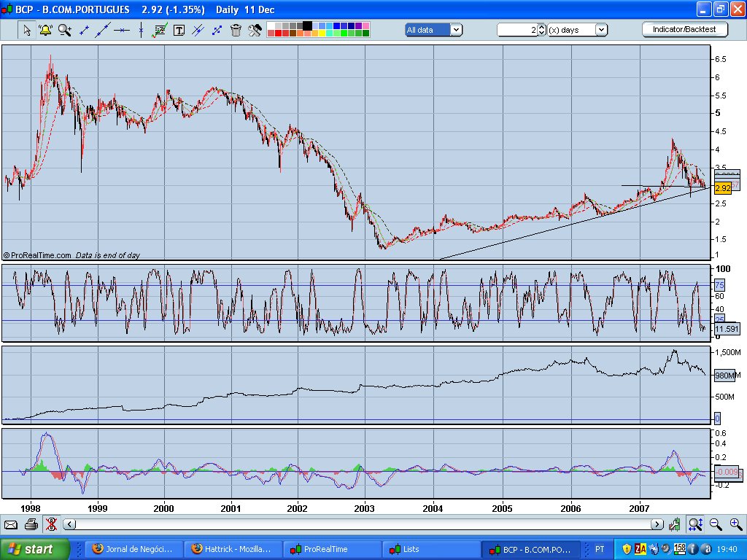The height and width of the screenshot is (560, 747).
Task: Toggle the red crossed-out icon by printer
Action: pos(51,524)
